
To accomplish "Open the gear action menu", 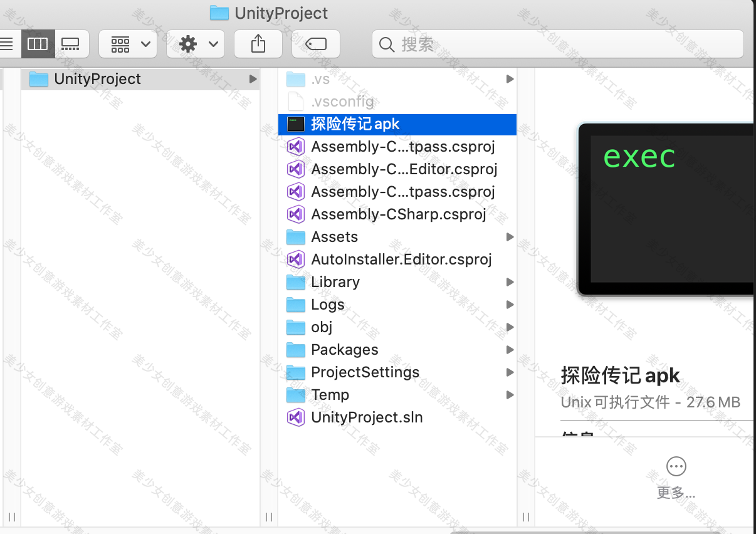I will click(x=196, y=44).
